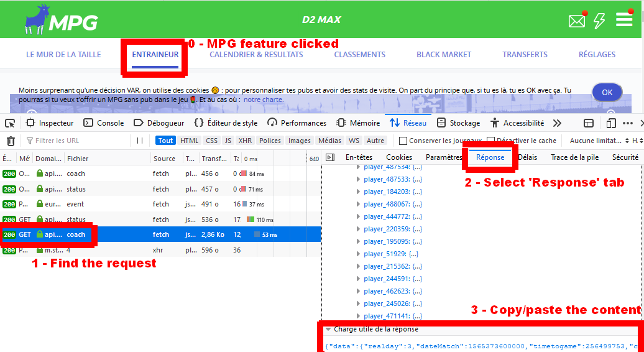Open the Débogueur panel
The width and height of the screenshot is (644, 352).
pos(159,123)
